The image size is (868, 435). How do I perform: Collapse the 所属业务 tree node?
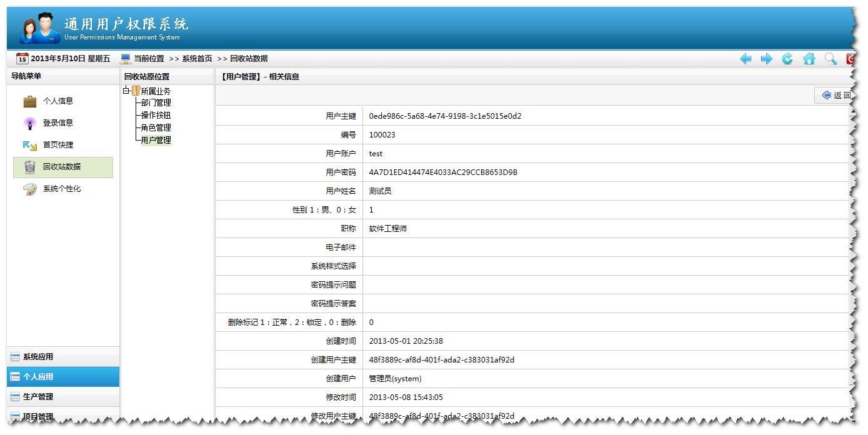pos(127,89)
